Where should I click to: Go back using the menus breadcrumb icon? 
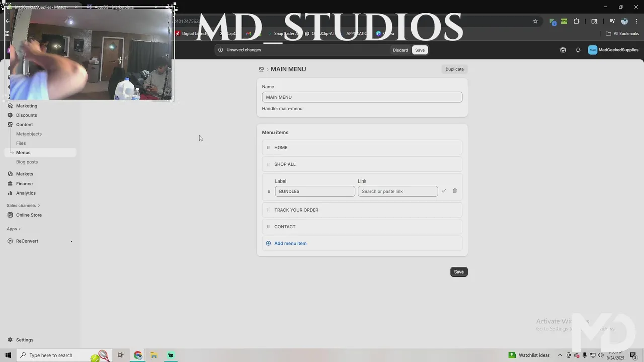point(261,69)
